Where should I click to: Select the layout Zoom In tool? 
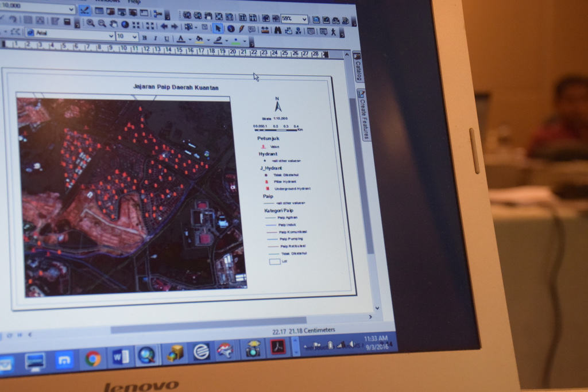[x=187, y=15]
